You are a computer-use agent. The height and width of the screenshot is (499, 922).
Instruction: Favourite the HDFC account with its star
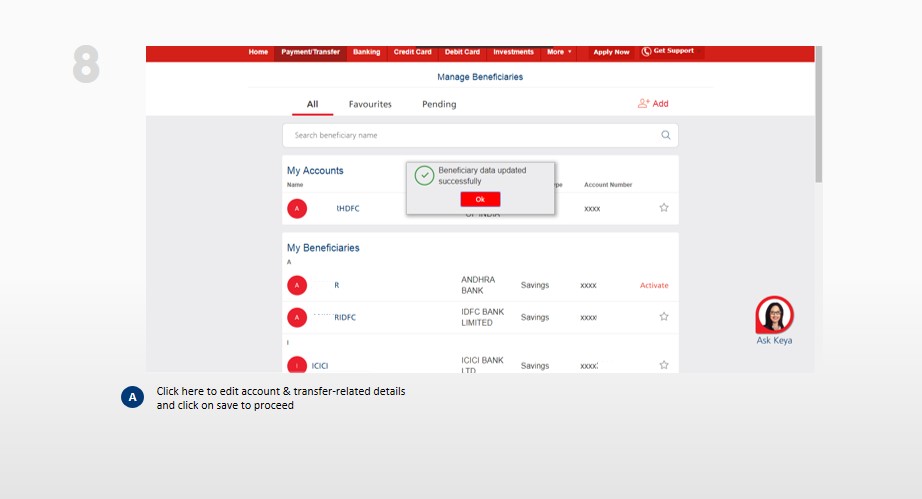coord(664,207)
